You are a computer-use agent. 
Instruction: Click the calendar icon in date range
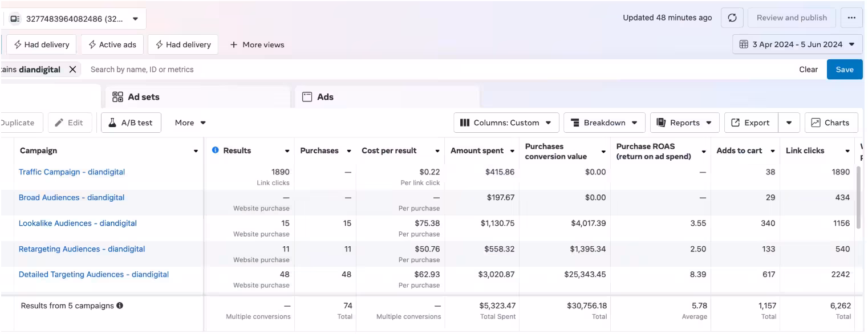pos(744,44)
